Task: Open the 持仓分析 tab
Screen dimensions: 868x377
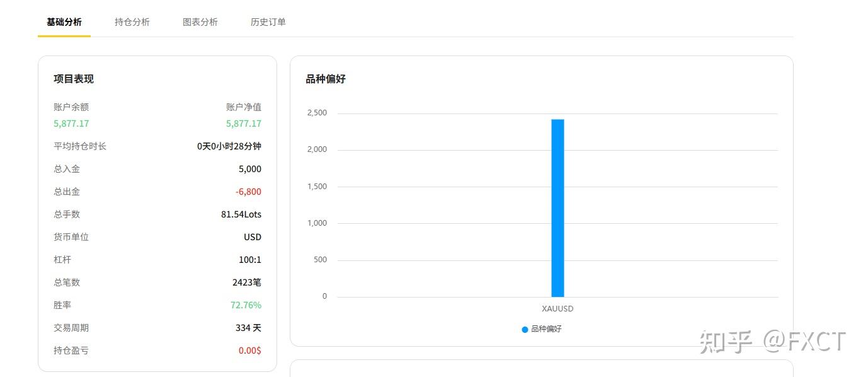Action: coord(132,22)
